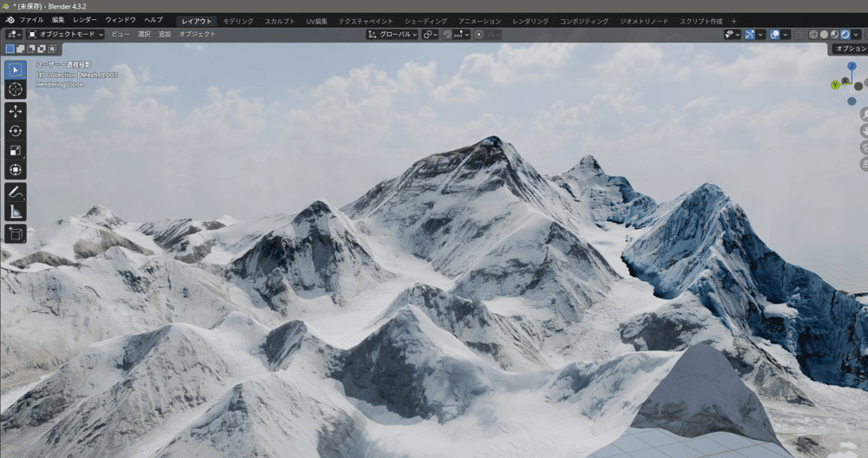868x458 pixels.
Task: Toggle snapping magnet in the header
Action: [x=448, y=35]
